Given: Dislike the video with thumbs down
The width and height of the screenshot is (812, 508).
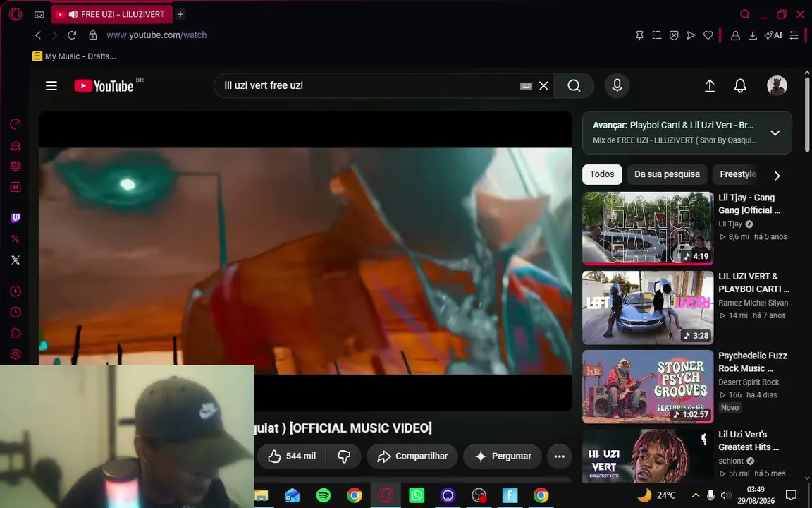Looking at the screenshot, I should click(344, 456).
